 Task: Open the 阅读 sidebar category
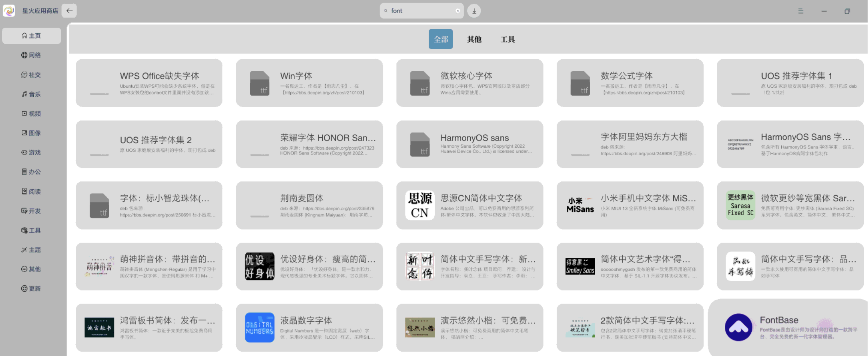point(32,192)
